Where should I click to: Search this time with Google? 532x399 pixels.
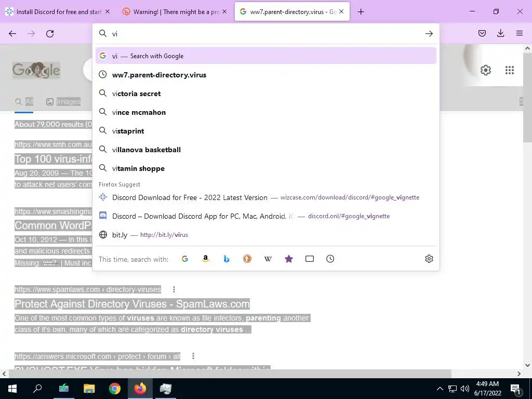click(185, 259)
